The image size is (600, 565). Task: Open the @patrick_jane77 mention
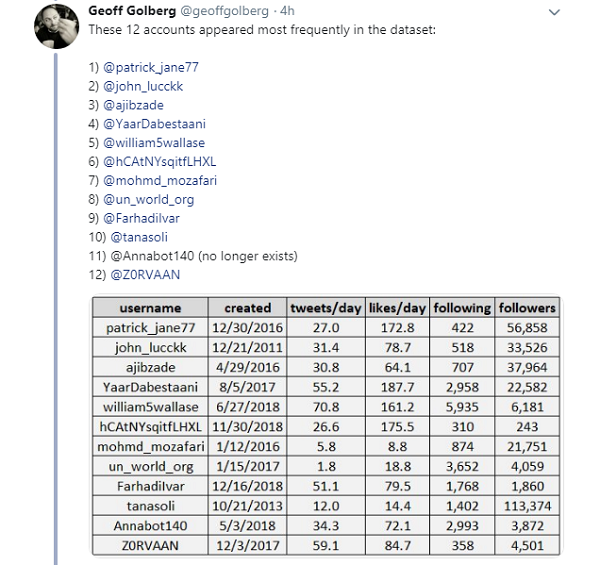151,67
